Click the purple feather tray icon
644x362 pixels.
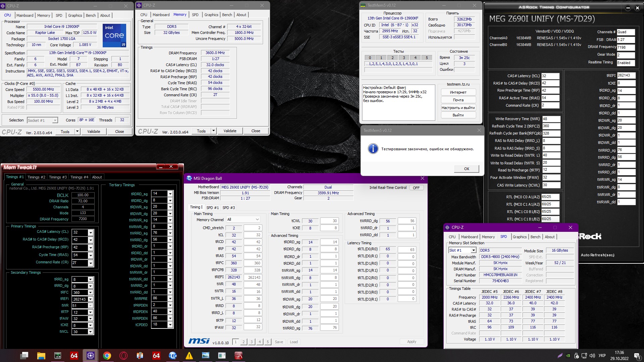click(x=560, y=356)
